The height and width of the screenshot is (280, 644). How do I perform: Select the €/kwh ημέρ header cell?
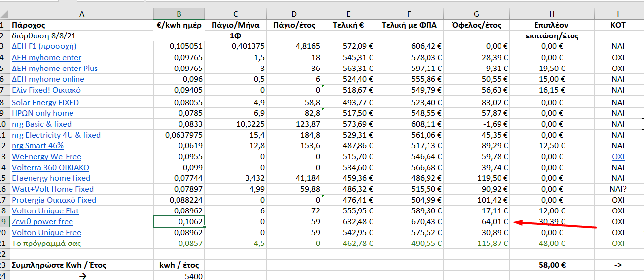point(179,25)
